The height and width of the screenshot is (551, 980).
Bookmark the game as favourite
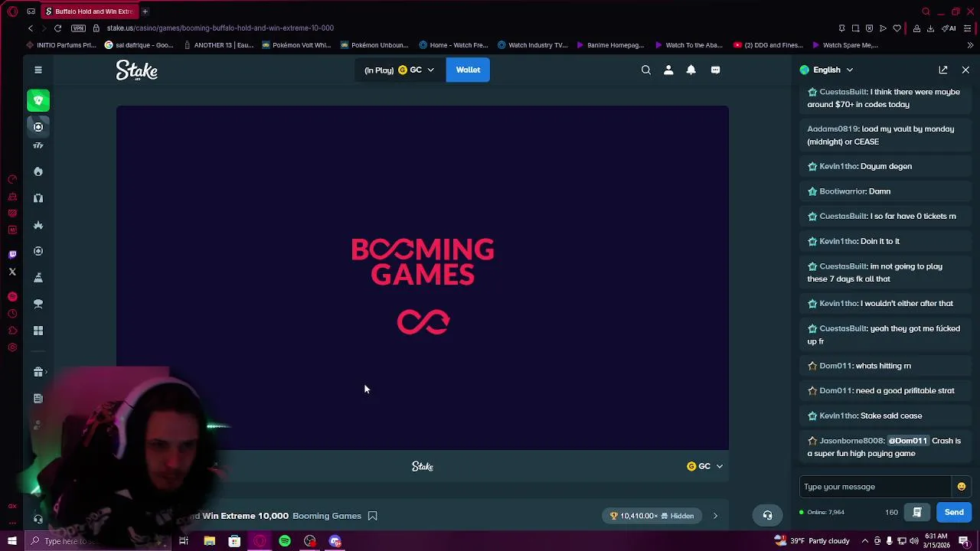[x=372, y=516]
